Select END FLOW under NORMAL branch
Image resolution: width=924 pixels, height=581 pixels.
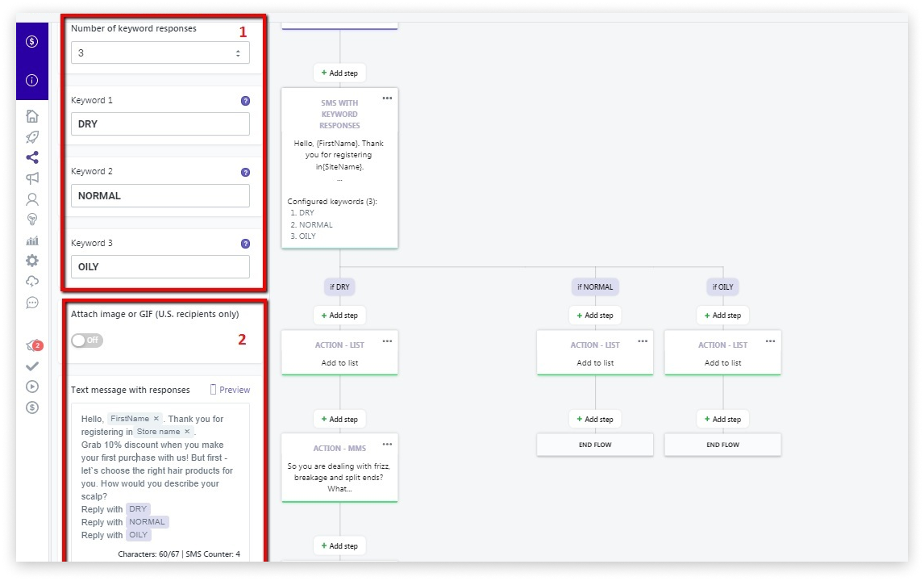point(595,445)
